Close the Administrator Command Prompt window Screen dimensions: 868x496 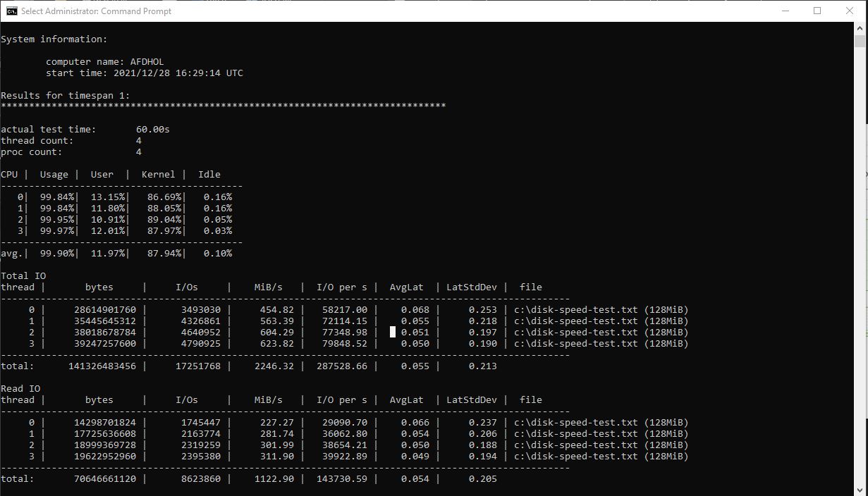[850, 11]
